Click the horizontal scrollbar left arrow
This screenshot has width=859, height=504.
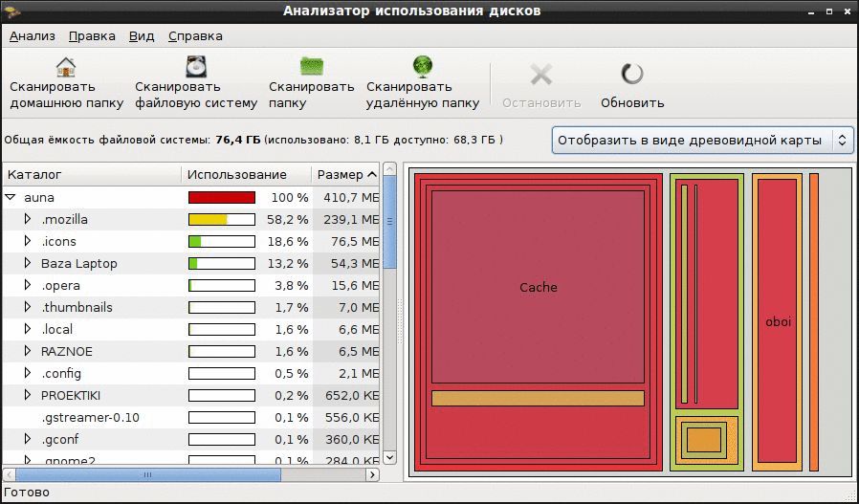tap(9, 475)
